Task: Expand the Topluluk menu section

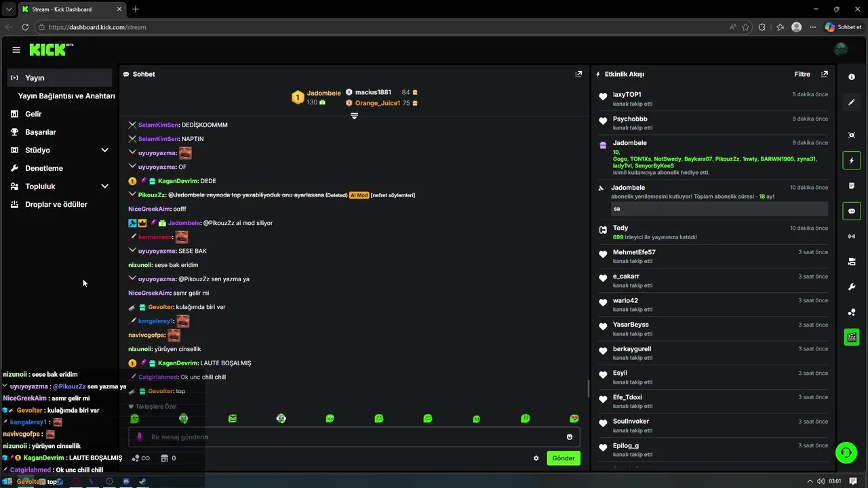Action: (x=104, y=186)
